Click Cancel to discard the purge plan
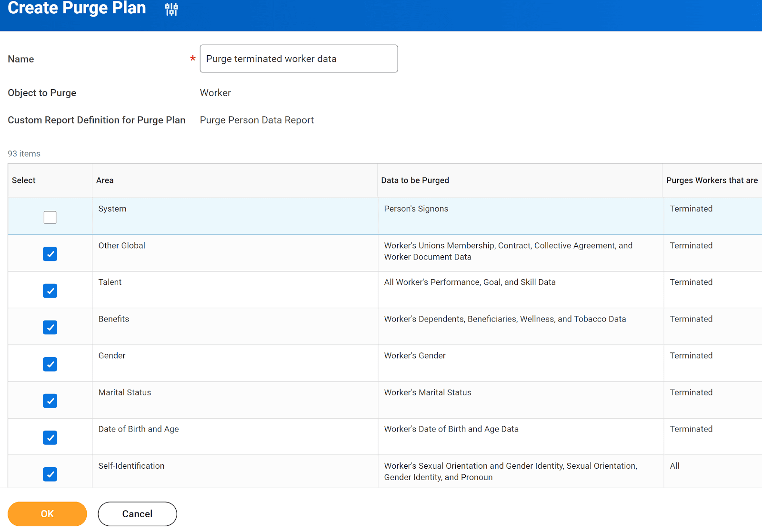Image resolution: width=762 pixels, height=532 pixels. pos(137,514)
